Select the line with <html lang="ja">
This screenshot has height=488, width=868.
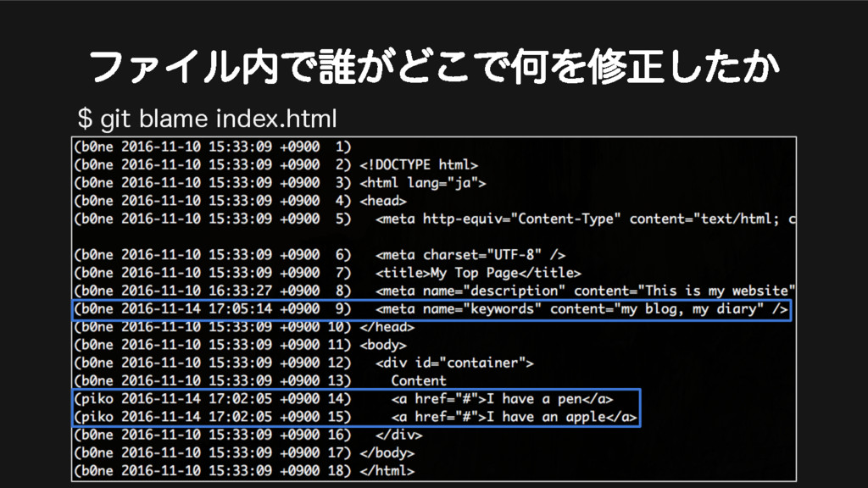tap(280, 183)
